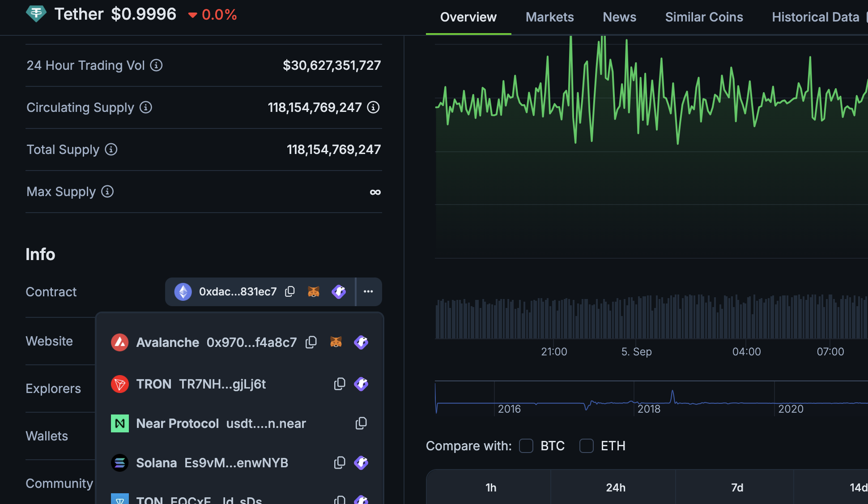Click the Solana network icon
The width and height of the screenshot is (868, 504).
coord(119,462)
